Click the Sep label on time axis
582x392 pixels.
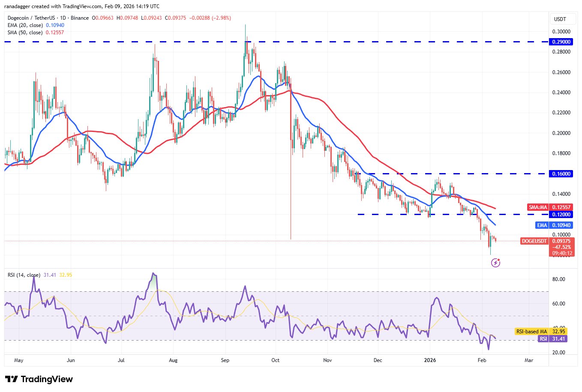tap(225, 360)
